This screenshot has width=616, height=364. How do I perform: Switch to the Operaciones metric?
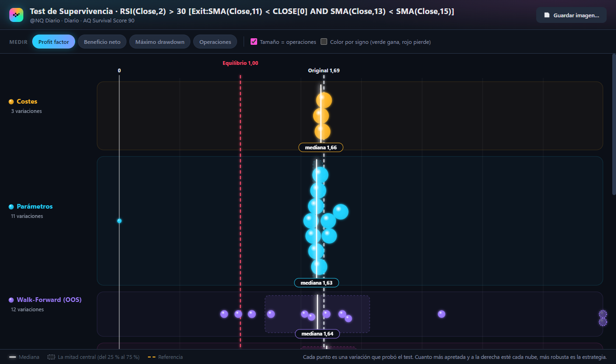215,42
